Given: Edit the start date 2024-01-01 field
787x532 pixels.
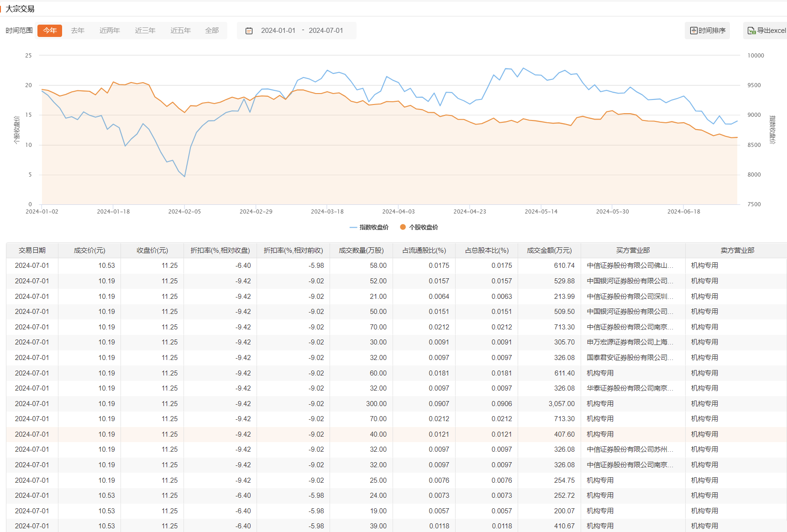Looking at the screenshot, I should click(x=278, y=31).
